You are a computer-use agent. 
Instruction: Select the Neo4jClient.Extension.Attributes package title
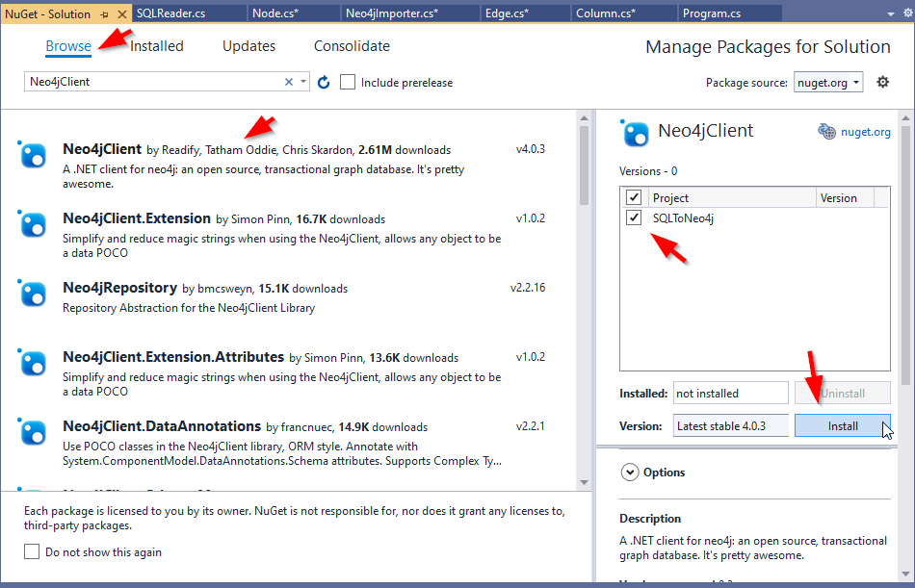(x=173, y=358)
